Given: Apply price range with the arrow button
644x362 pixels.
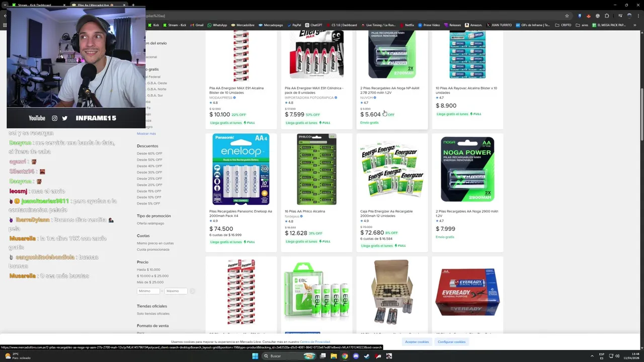Looking at the screenshot, I should click(192, 291).
